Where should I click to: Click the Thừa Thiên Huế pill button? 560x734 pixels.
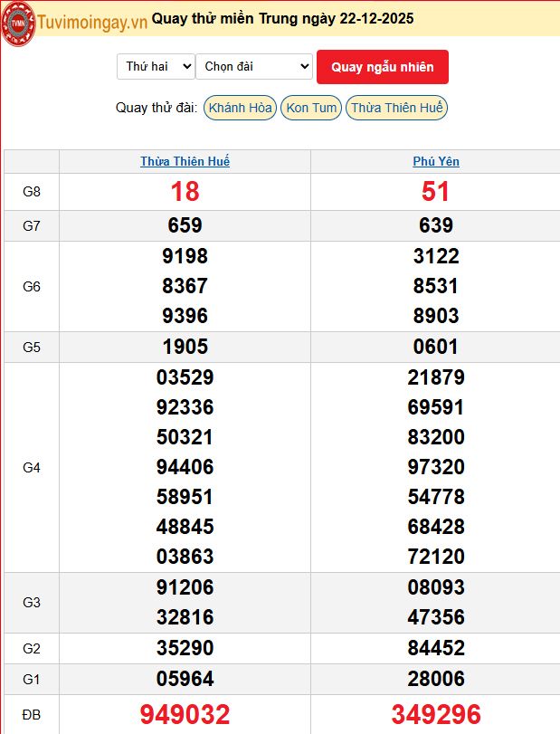click(x=396, y=108)
